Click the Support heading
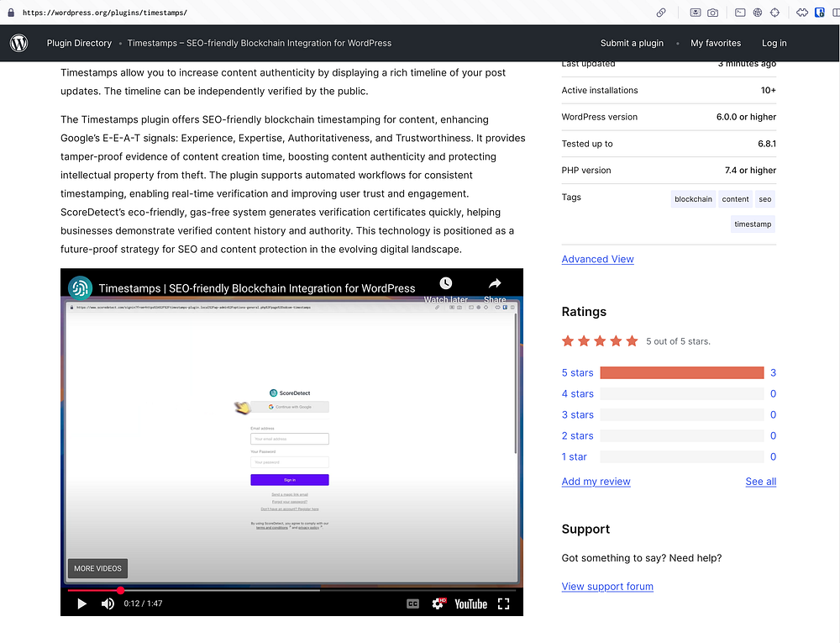 tap(585, 529)
